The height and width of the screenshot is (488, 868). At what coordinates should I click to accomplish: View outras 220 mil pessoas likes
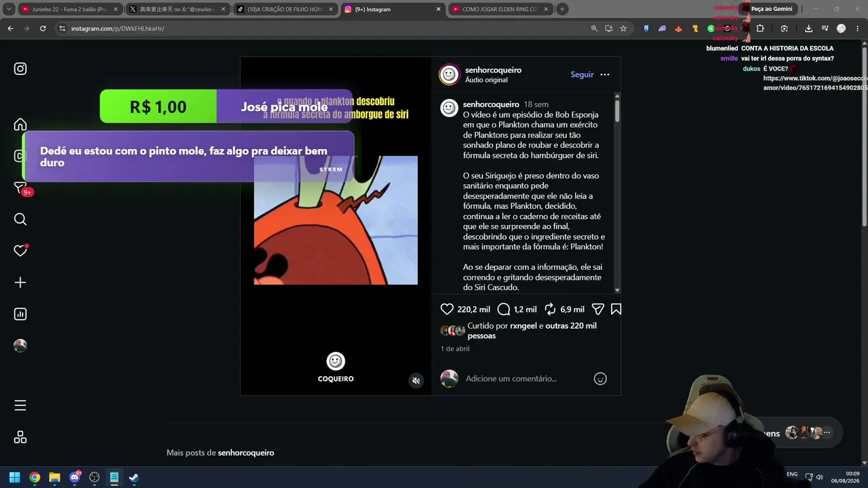tap(532, 331)
